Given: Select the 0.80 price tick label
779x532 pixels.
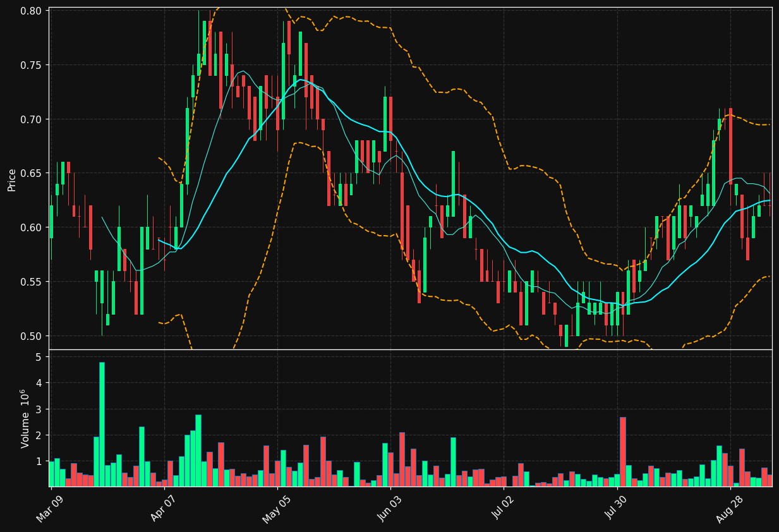Looking at the screenshot, I should pos(31,11).
